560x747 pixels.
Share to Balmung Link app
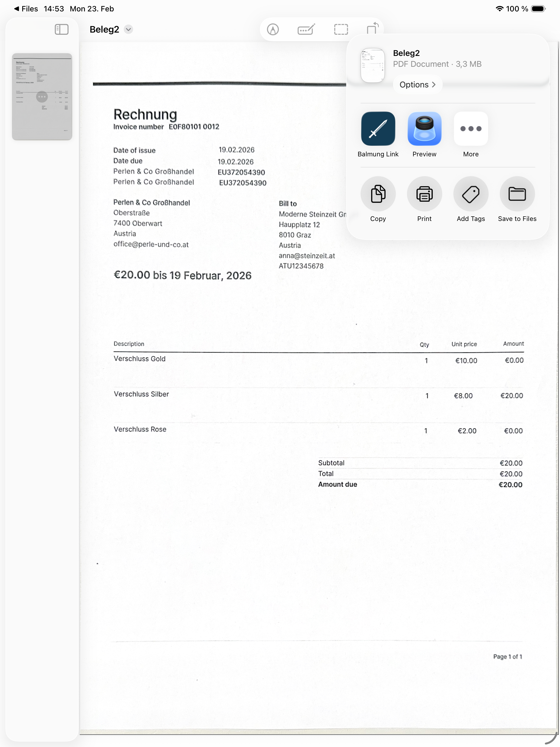(x=378, y=129)
